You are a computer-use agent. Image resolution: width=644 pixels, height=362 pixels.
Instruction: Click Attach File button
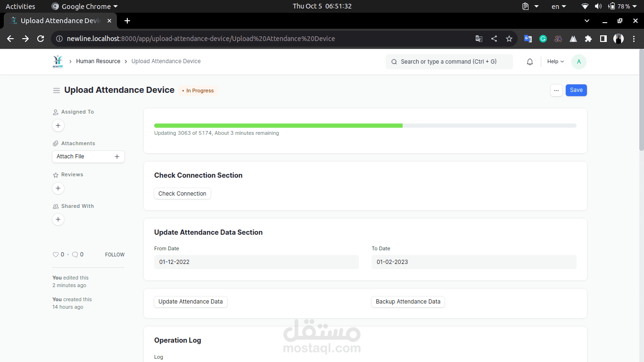(88, 156)
